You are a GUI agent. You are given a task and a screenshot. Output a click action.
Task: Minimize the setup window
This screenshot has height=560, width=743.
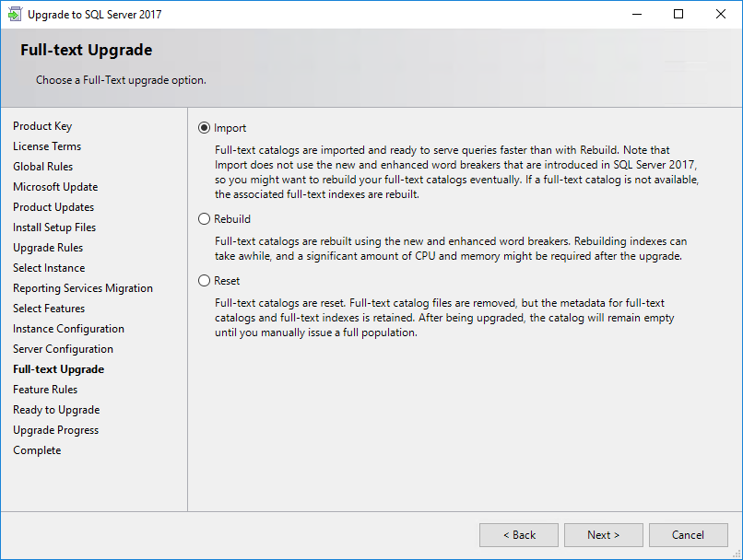pos(637,14)
